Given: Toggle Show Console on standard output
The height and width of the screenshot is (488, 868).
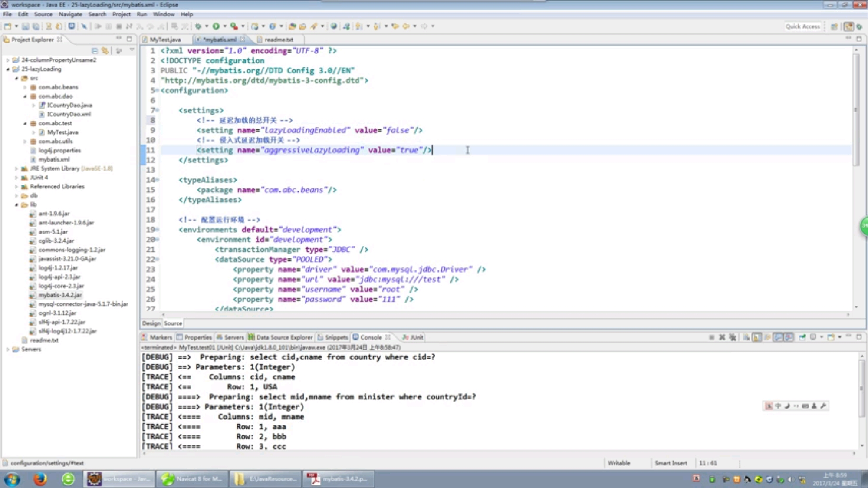Looking at the screenshot, I should click(x=778, y=337).
